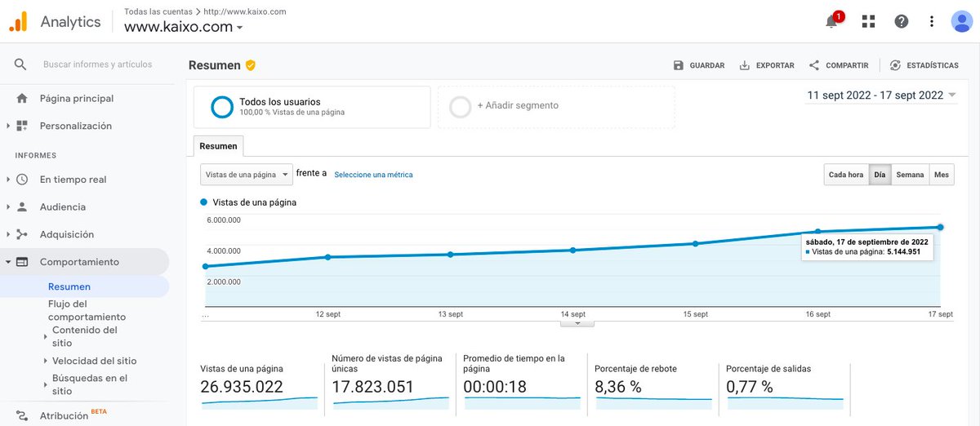Click the Personalización dashboard icon
Screen dimensions: 980x426
click(x=22, y=126)
